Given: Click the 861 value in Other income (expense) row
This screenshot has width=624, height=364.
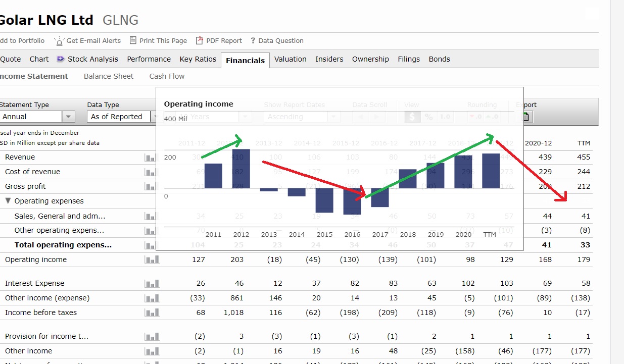Looking at the screenshot, I should click(x=236, y=298).
